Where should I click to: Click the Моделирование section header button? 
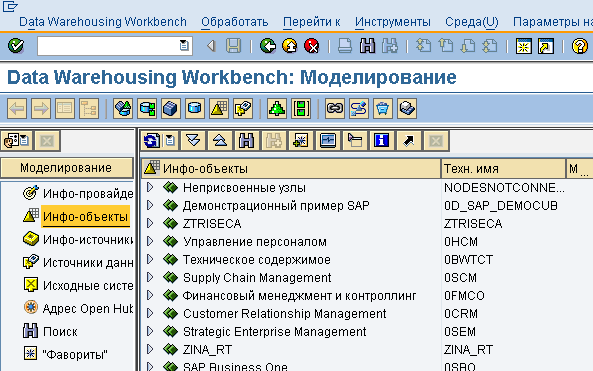coord(67,168)
